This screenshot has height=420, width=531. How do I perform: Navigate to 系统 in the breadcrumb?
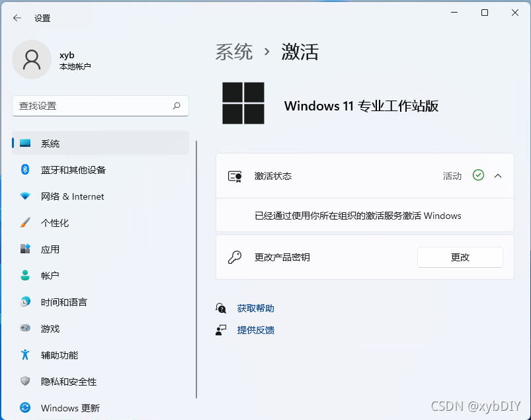(234, 52)
